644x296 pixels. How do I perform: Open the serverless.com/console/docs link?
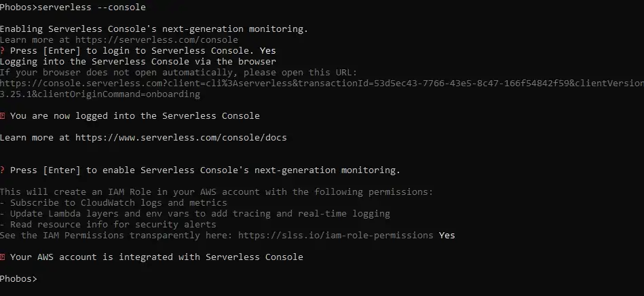(181, 138)
